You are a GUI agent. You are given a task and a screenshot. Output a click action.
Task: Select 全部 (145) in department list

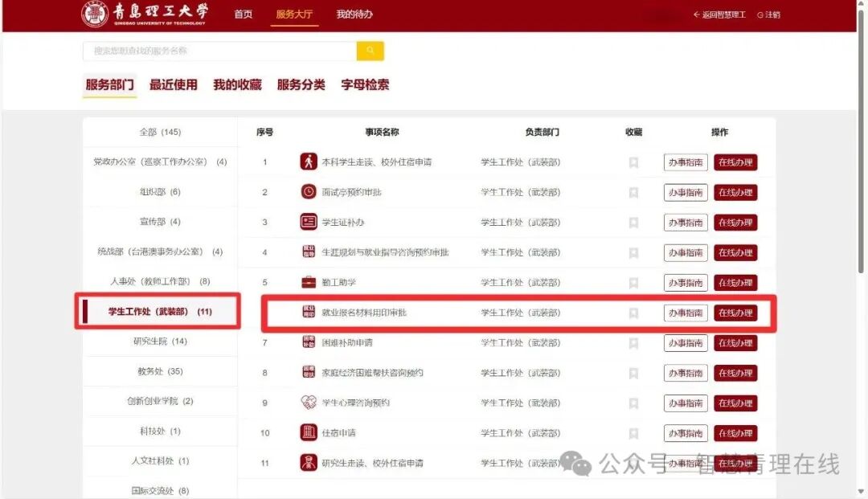(x=160, y=132)
